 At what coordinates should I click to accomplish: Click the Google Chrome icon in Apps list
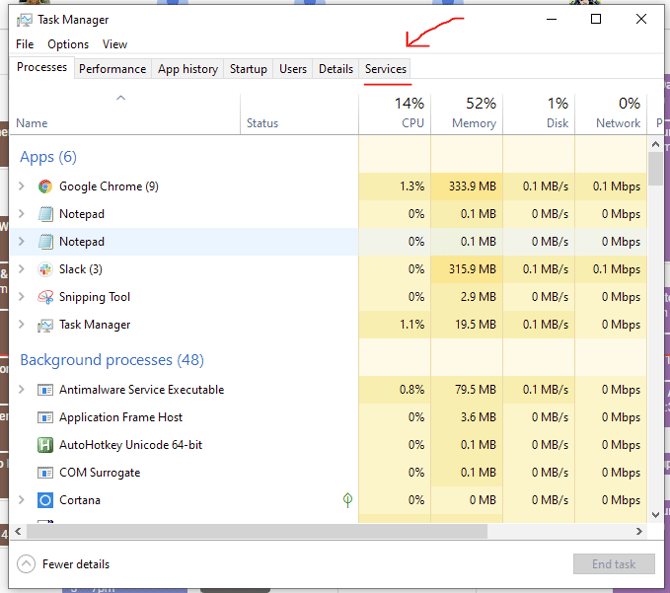45,186
